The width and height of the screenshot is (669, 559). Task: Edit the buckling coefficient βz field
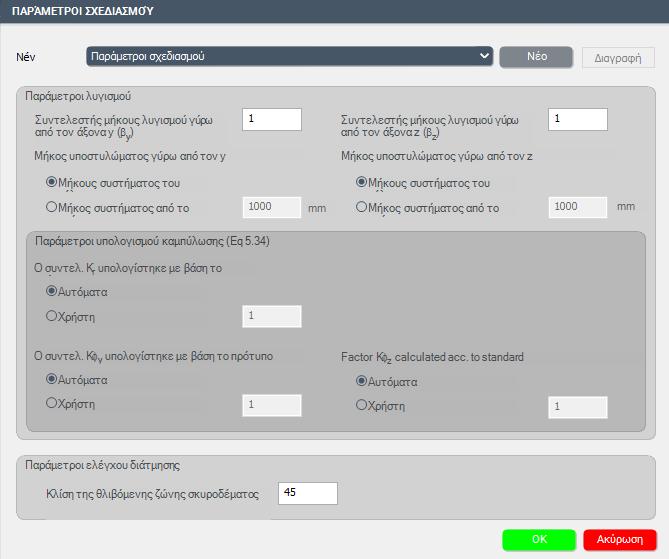578,119
